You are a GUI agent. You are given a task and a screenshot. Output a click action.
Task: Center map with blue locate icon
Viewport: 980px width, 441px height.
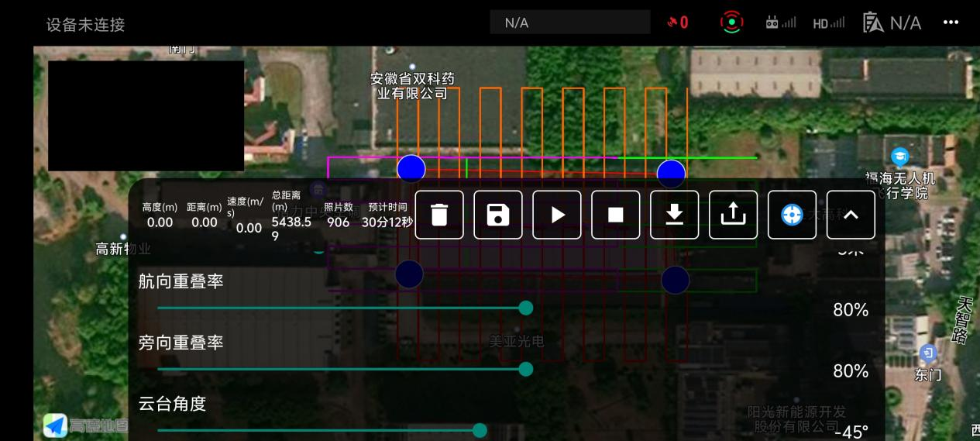792,215
